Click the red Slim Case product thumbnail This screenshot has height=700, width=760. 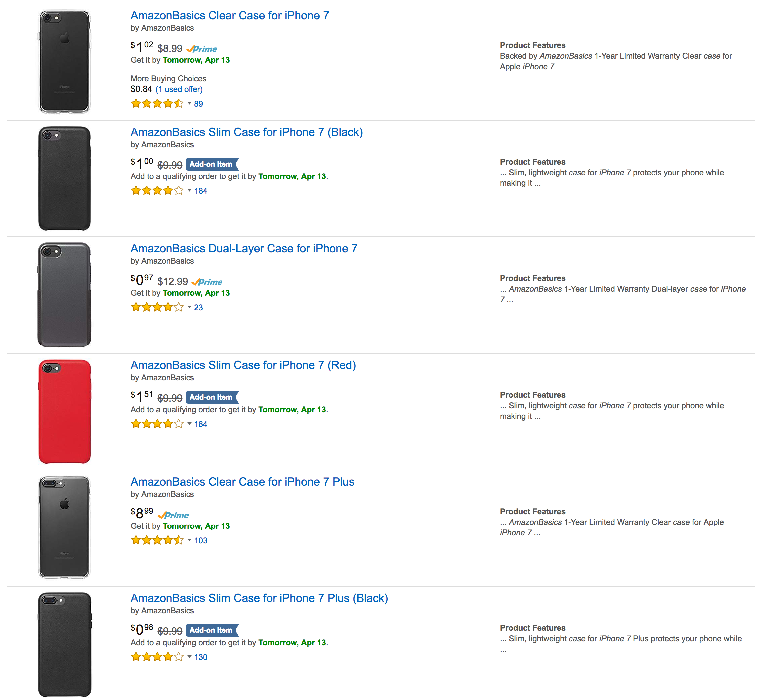[65, 413]
